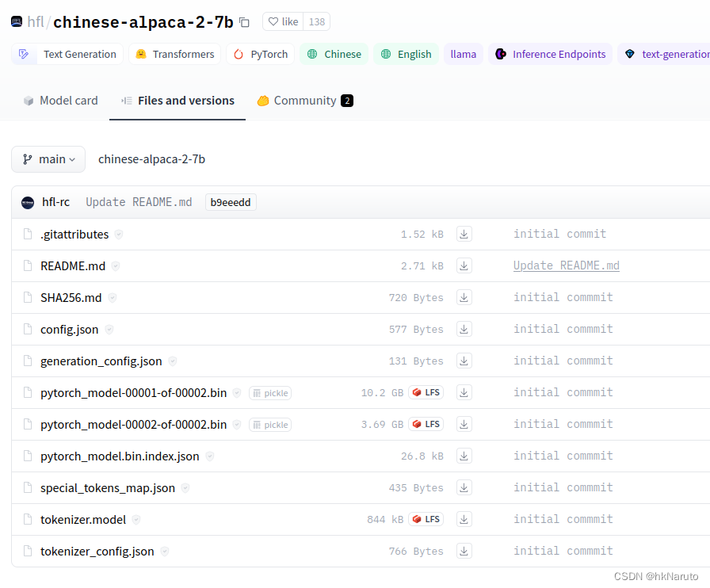Screen dimensions: 710x588
Task: Copy the repository name with the copy icon
Action: pyautogui.click(x=243, y=21)
